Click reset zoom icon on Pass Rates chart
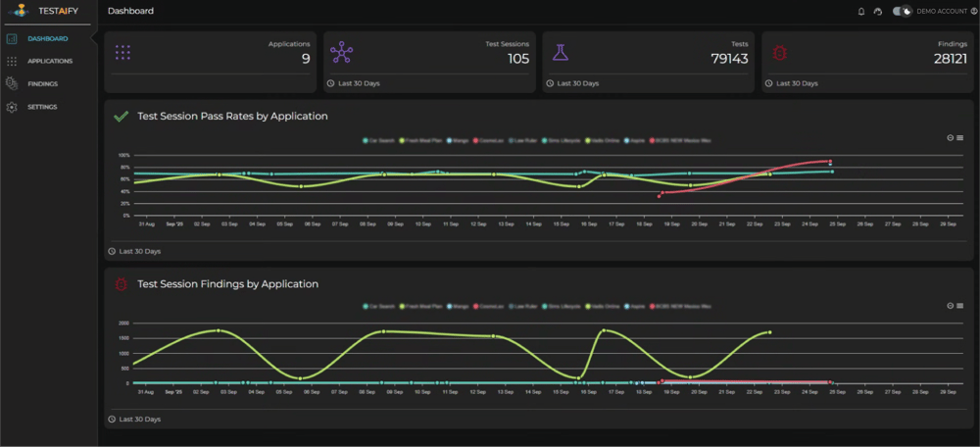The image size is (980, 447). click(x=950, y=138)
